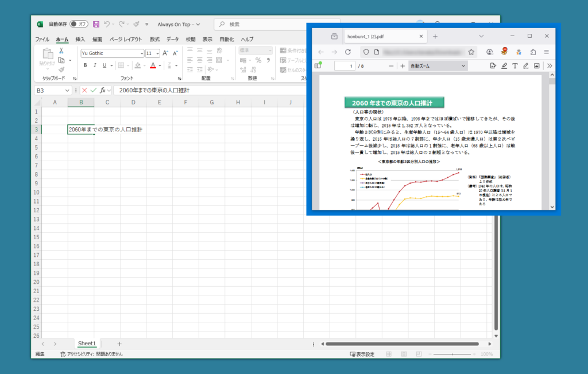
Task: Open the 自動ズーム zoom dropdown in PDF viewer
Action: 437,66
